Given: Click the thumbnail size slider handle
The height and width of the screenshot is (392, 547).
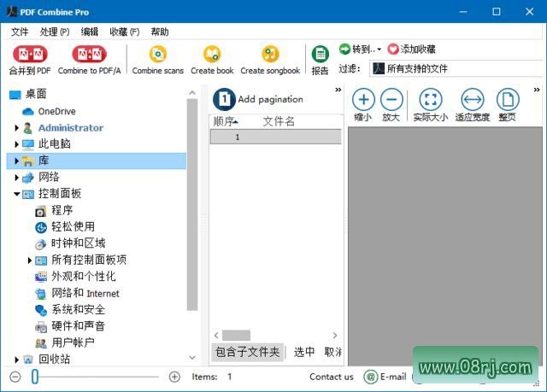Looking at the screenshot, I should pyautogui.click(x=35, y=377).
